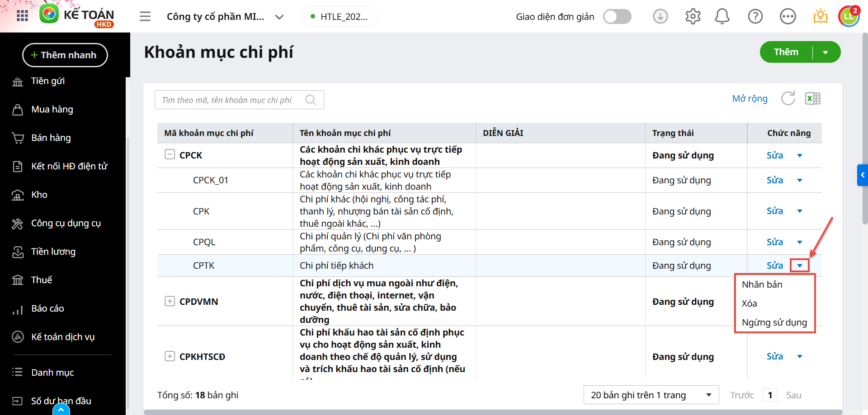
Task: Refresh the expense category list
Action: point(788,98)
